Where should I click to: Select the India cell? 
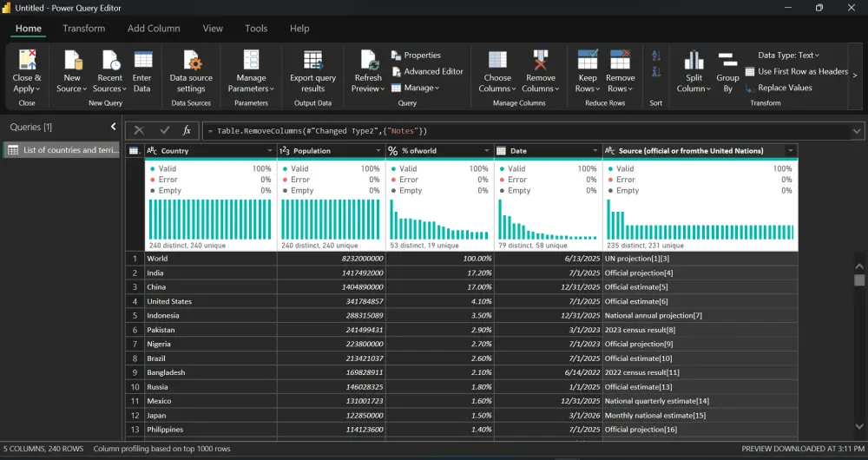pyautogui.click(x=211, y=273)
